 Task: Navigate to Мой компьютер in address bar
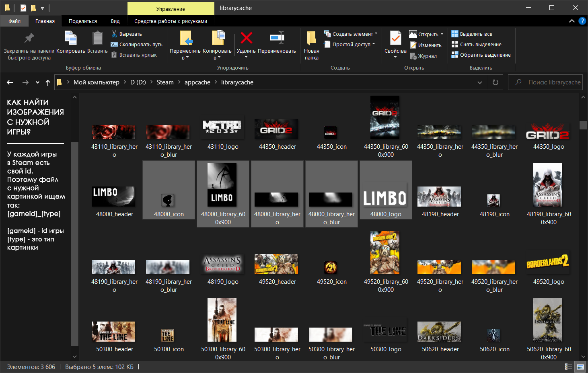97,82
